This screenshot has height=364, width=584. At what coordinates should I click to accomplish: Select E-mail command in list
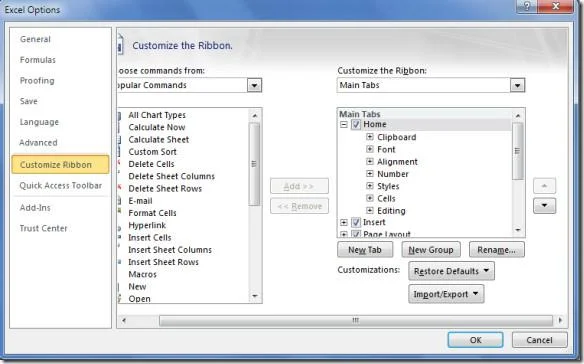pyautogui.click(x=140, y=201)
